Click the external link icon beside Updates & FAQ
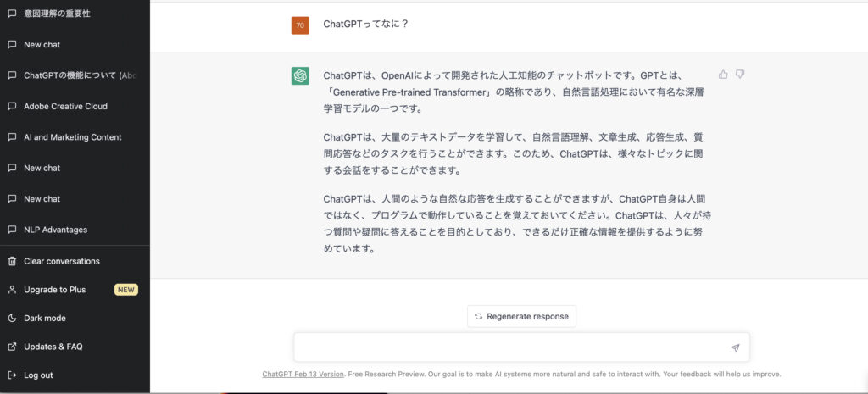The height and width of the screenshot is (394, 868). [12, 347]
